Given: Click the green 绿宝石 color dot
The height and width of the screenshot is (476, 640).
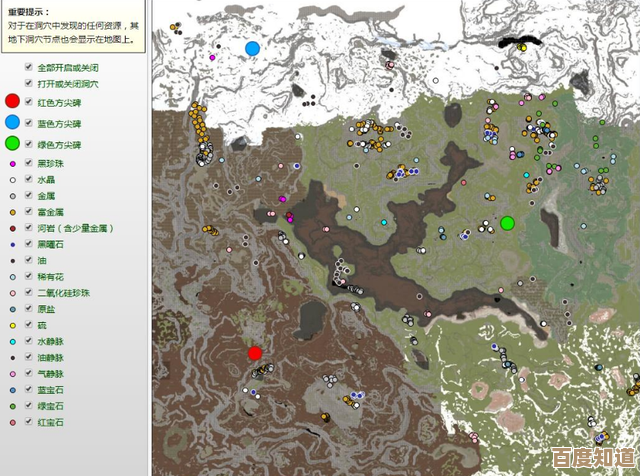Looking at the screenshot, I should 12,406.
